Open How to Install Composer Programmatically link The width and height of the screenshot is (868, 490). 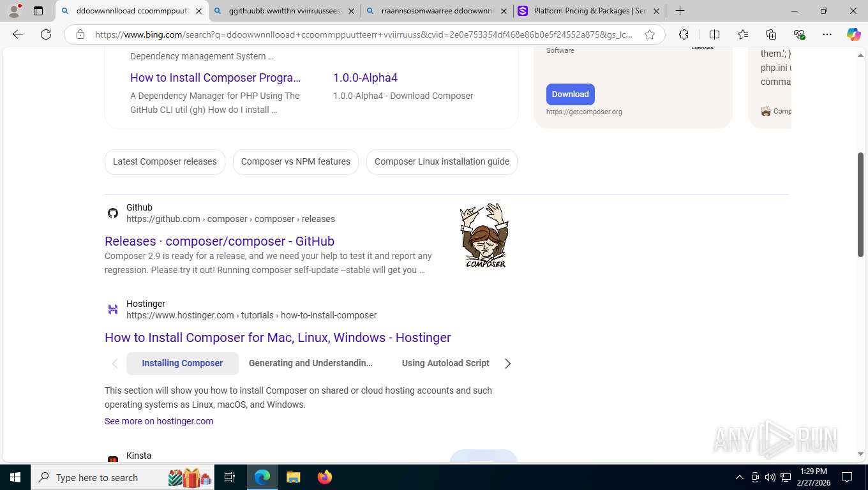(215, 78)
